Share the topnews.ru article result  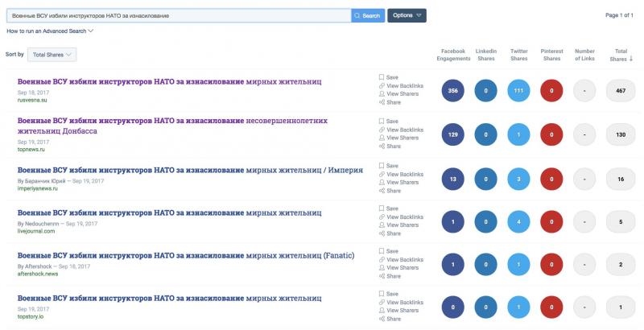coord(393,146)
